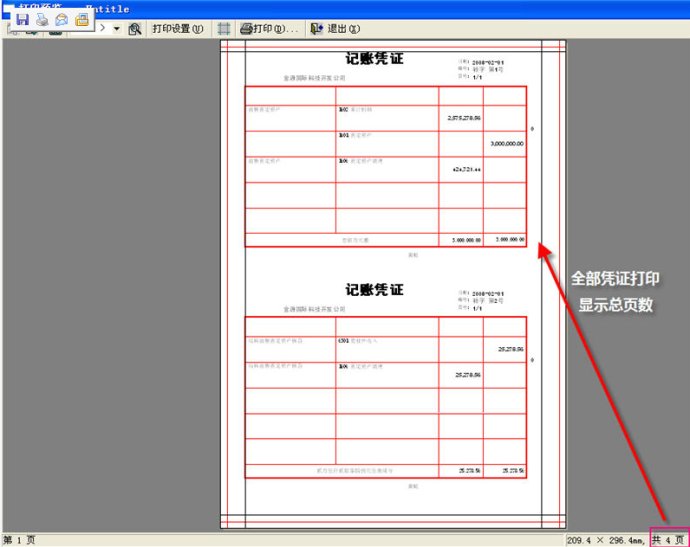Open the page navigation dropdown arrow
Screen dimensions: 690x547
tap(117, 29)
